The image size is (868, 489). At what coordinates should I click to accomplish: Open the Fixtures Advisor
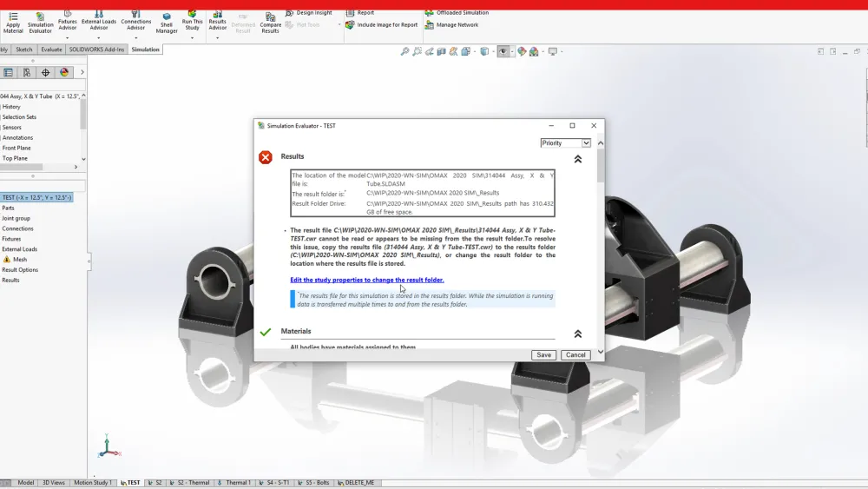pyautogui.click(x=68, y=21)
